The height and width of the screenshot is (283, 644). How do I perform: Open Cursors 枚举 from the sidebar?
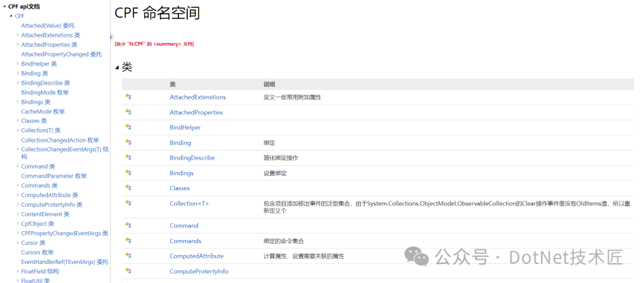click(x=37, y=252)
